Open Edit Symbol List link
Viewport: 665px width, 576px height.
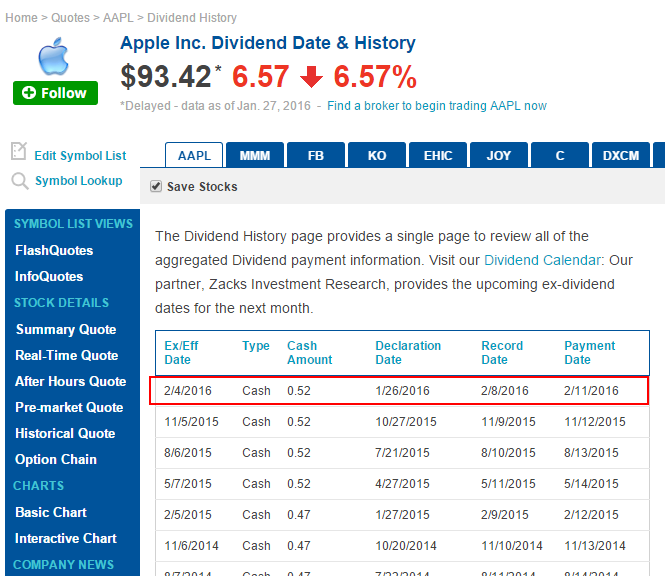[x=80, y=156]
